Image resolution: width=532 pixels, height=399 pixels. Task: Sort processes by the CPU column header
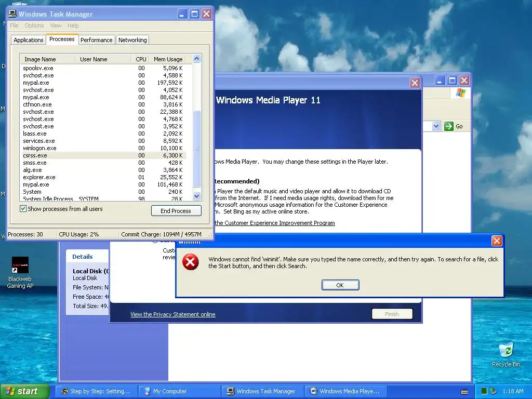coord(140,59)
